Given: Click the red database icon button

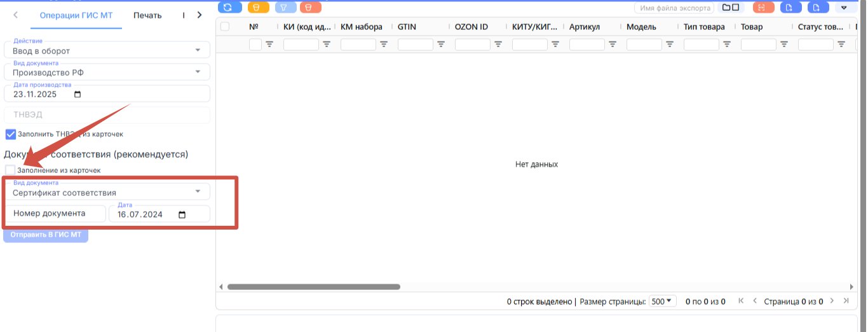Looking at the screenshot, I should pyautogui.click(x=310, y=8).
